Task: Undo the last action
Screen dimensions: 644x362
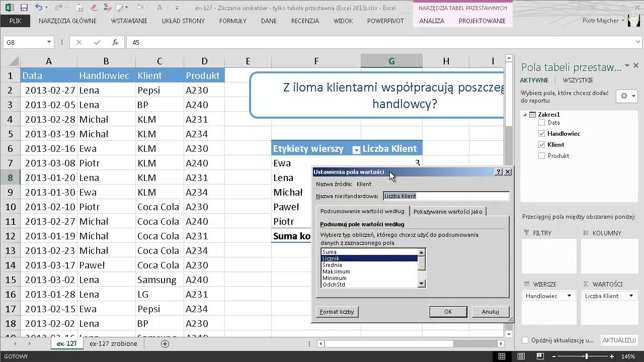Action: (x=39, y=8)
